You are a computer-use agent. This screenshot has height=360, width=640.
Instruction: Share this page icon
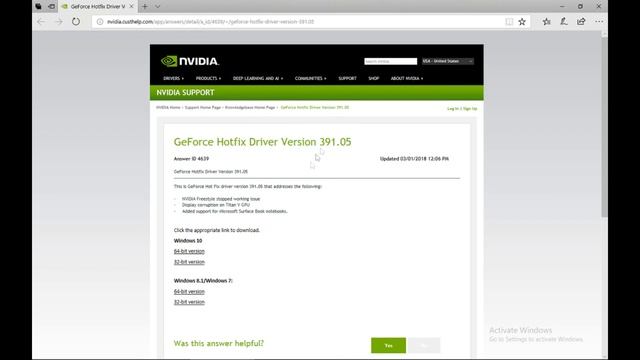click(x=581, y=22)
